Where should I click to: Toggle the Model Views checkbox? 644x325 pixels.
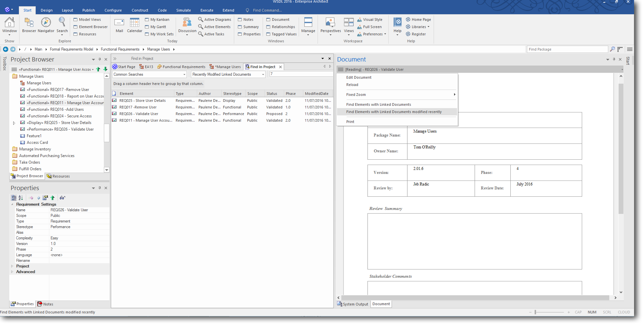tap(75, 20)
